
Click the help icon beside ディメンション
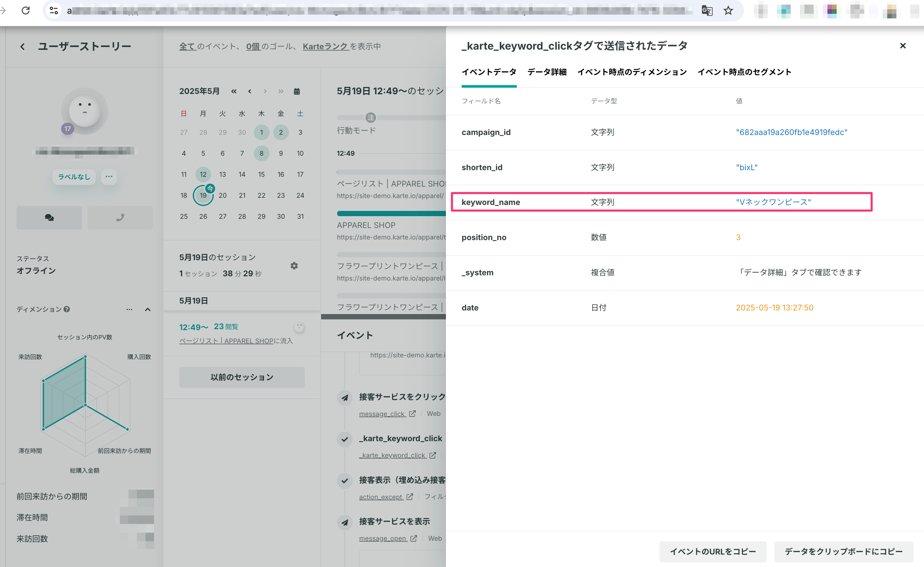[x=67, y=309]
